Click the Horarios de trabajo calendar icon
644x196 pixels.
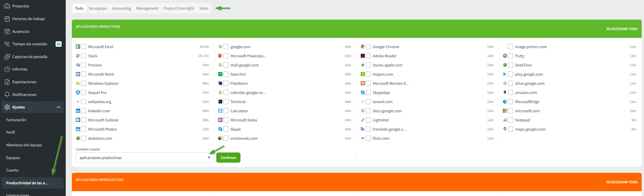[7, 19]
